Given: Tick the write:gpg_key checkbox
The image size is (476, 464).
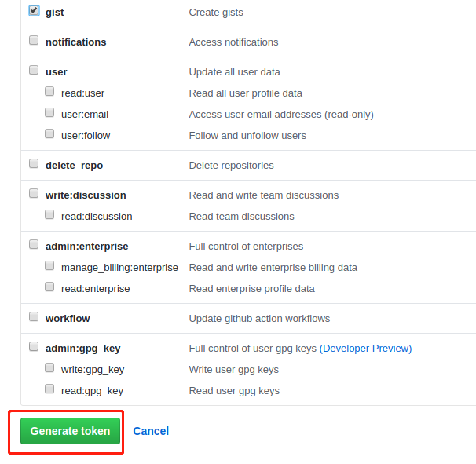Looking at the screenshot, I should pyautogui.click(x=49, y=368).
